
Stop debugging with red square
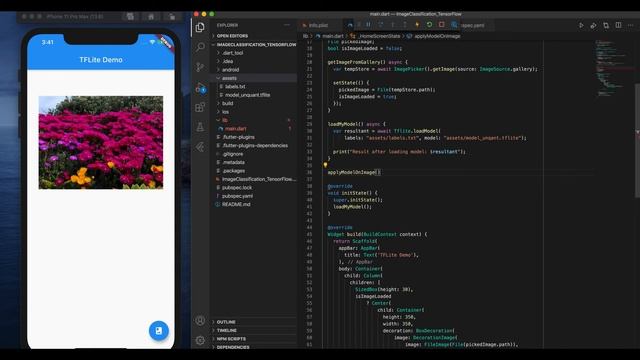pos(442,25)
